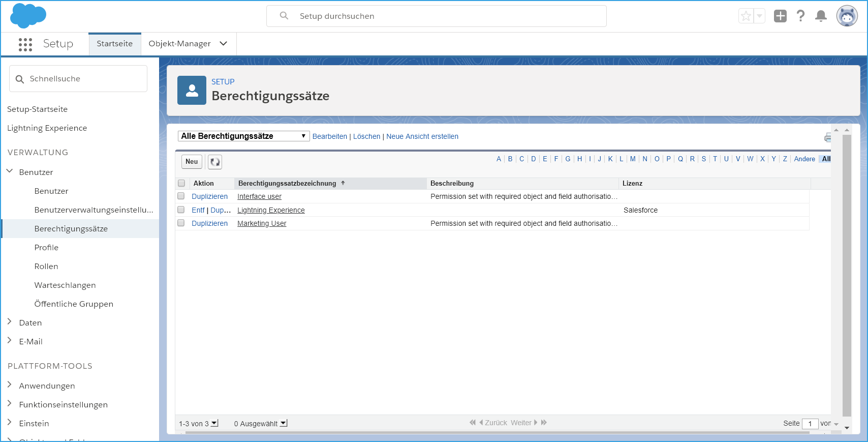
Task: Switch to the Startseite tab
Action: click(x=114, y=44)
